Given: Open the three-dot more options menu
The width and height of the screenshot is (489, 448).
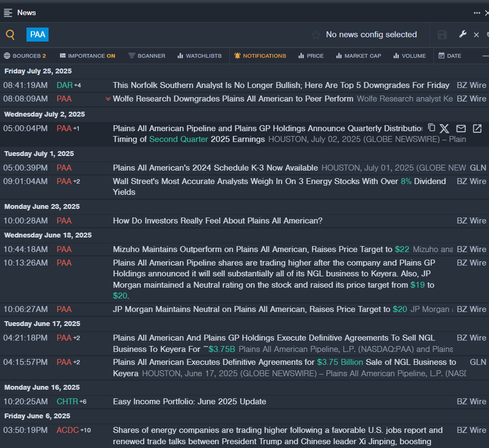Looking at the screenshot, I should coord(477,13).
